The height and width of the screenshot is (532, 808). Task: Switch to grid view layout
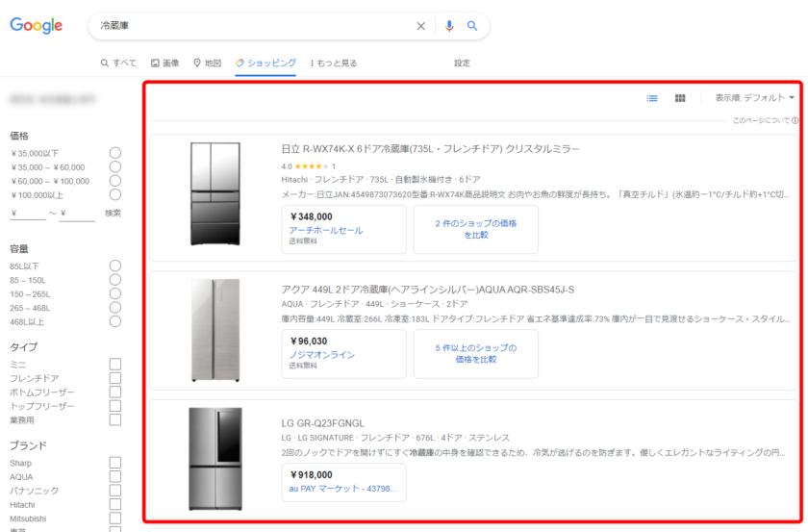680,98
